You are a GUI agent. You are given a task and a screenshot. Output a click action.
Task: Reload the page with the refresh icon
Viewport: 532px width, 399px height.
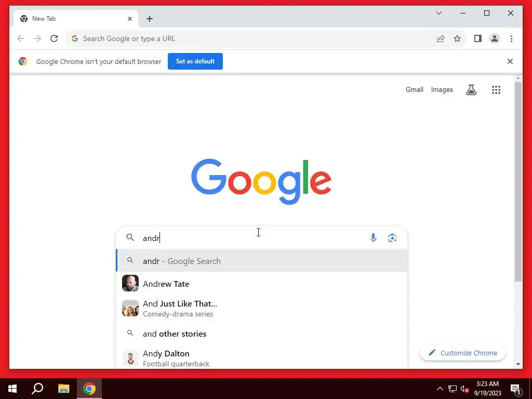(54, 38)
